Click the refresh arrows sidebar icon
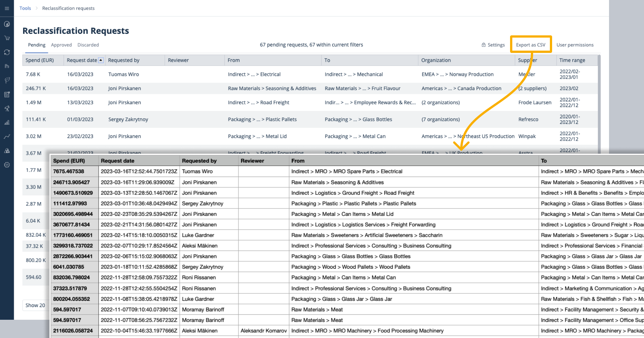Screen dimensions: 644x338 7,52
